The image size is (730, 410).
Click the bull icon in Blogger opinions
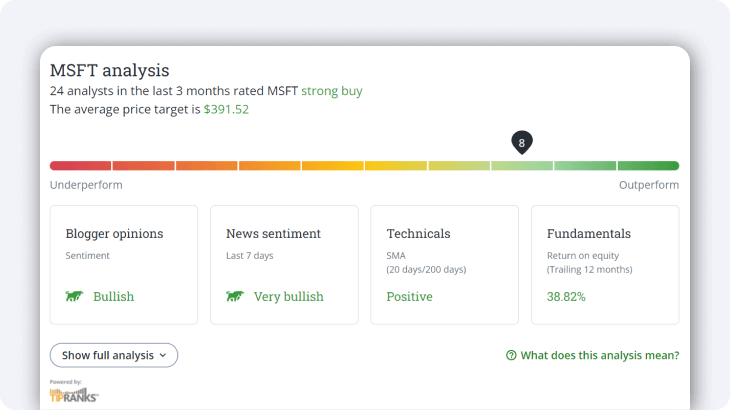click(x=74, y=297)
